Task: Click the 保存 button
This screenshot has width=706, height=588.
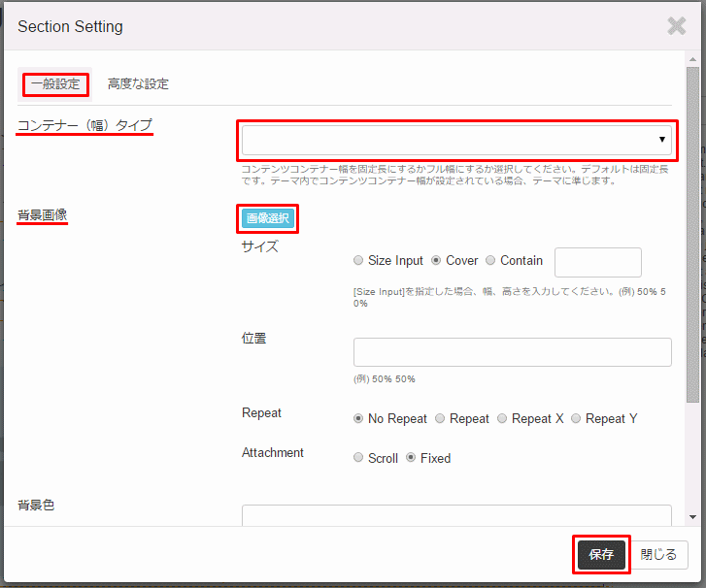Action: pyautogui.click(x=601, y=555)
